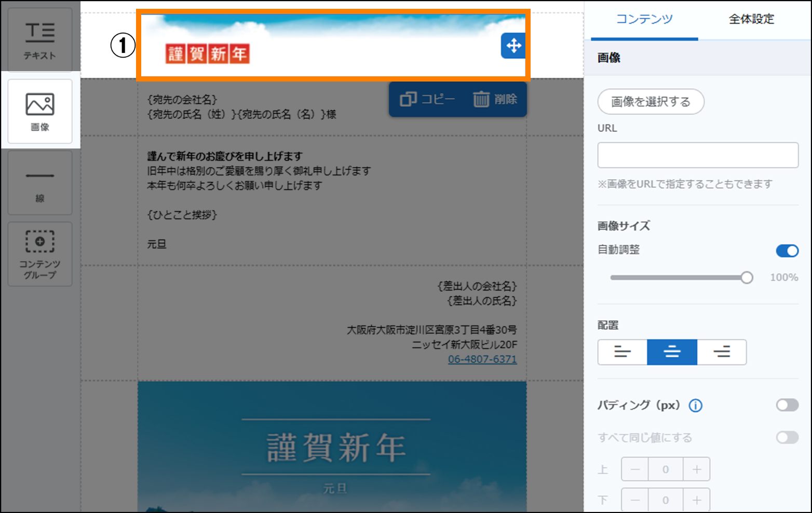Screen dimensions: 812x513
Task: Enable the パディング (px) toggle
Action: 787,405
